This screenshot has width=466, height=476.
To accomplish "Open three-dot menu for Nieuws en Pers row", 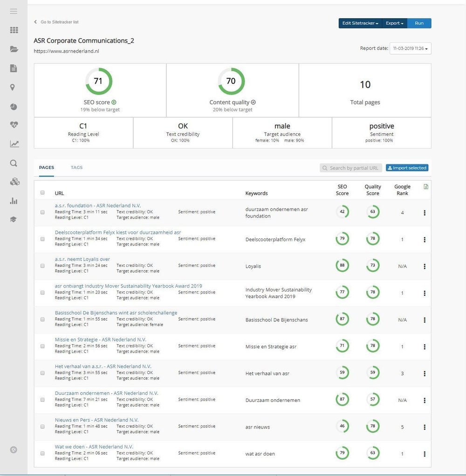I will coord(425,427).
